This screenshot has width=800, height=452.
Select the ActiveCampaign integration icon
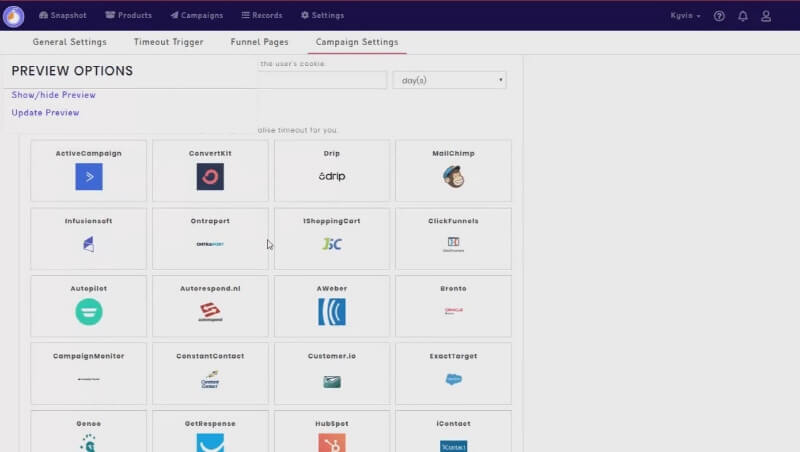pyautogui.click(x=89, y=177)
